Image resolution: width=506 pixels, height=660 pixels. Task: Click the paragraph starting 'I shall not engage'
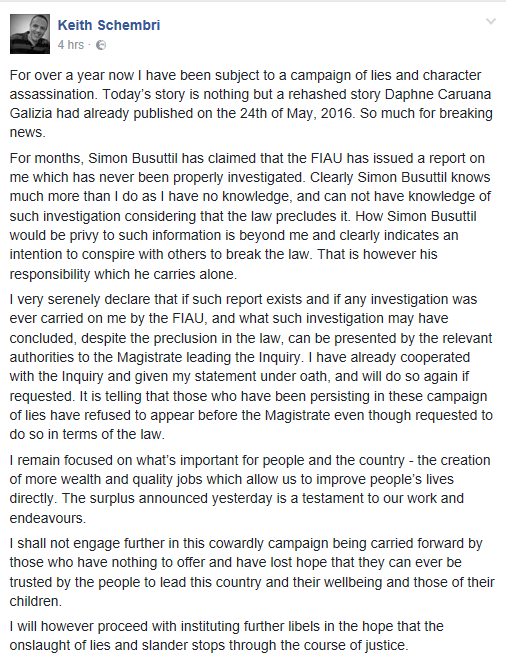click(252, 572)
